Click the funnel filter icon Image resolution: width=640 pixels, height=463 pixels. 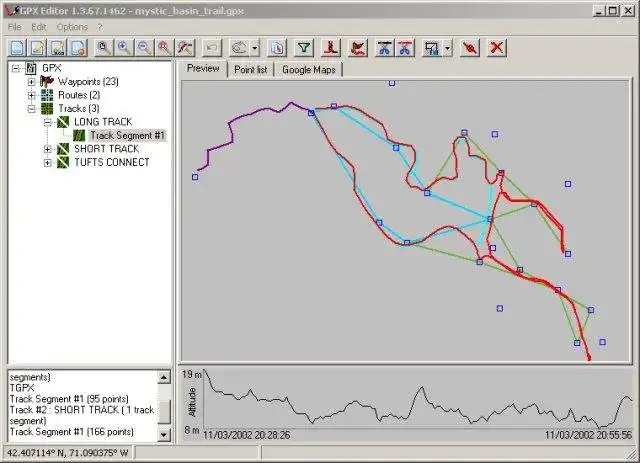point(304,48)
